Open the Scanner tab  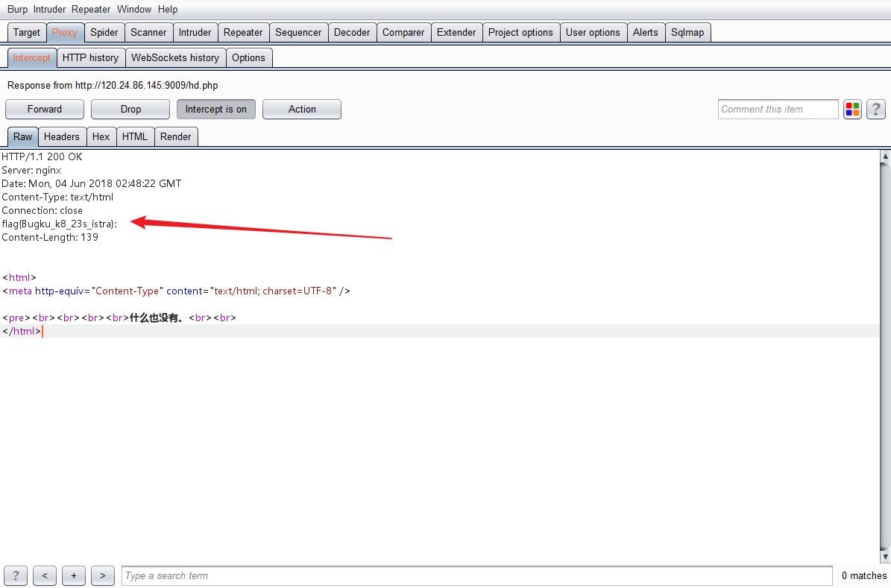148,32
